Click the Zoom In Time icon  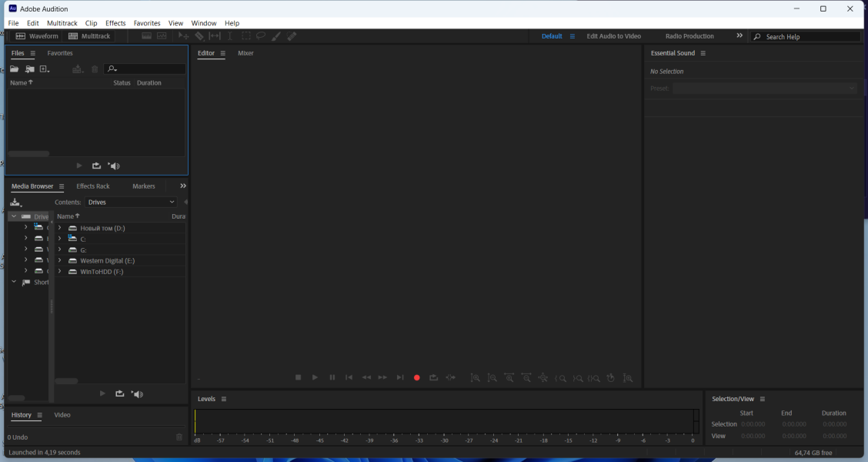(x=509, y=378)
